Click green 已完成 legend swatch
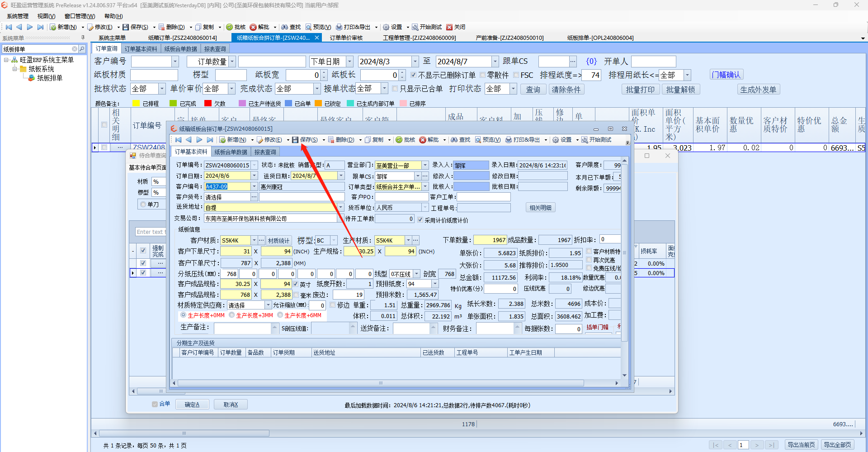This screenshot has height=452, width=868. click(x=173, y=104)
